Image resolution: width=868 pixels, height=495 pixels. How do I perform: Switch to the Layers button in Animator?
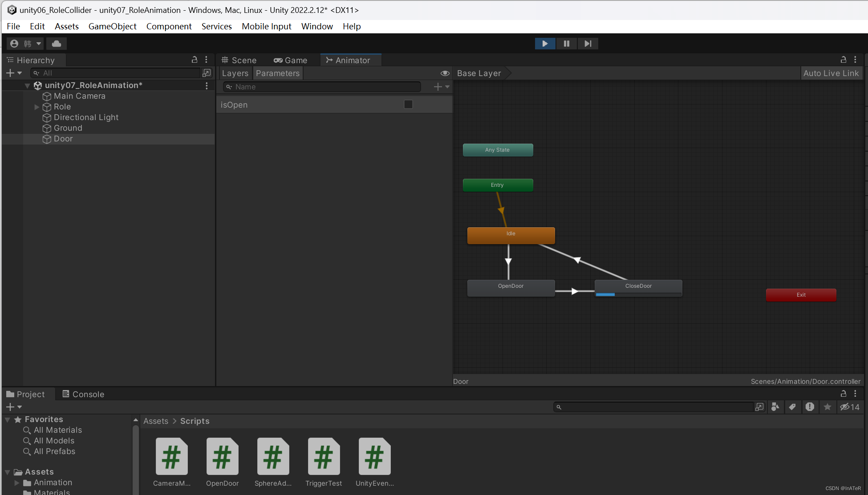[235, 73]
